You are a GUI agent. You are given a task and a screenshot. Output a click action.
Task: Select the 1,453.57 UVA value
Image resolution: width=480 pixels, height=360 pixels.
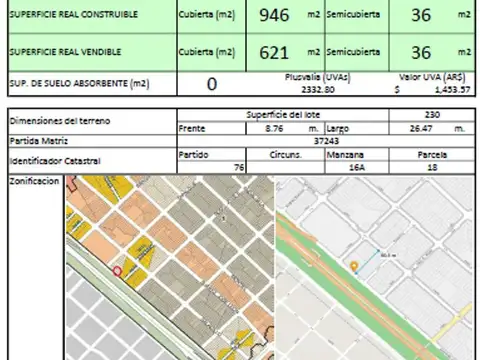pos(452,90)
